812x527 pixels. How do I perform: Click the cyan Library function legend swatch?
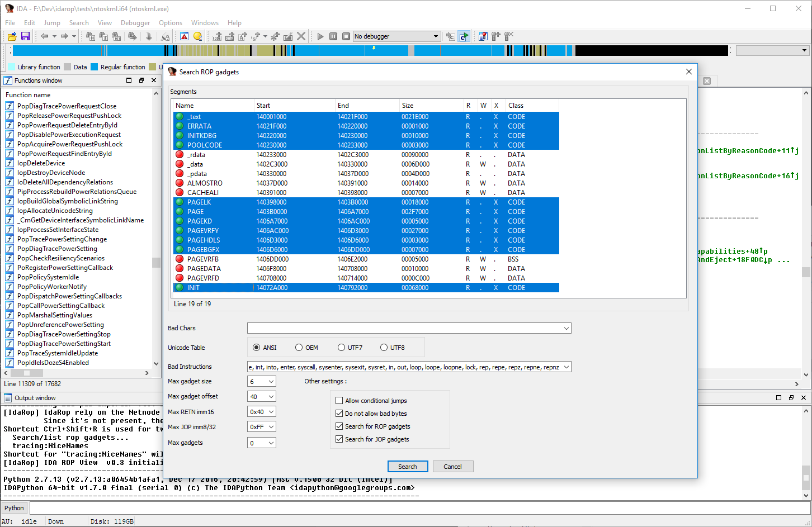[11, 67]
